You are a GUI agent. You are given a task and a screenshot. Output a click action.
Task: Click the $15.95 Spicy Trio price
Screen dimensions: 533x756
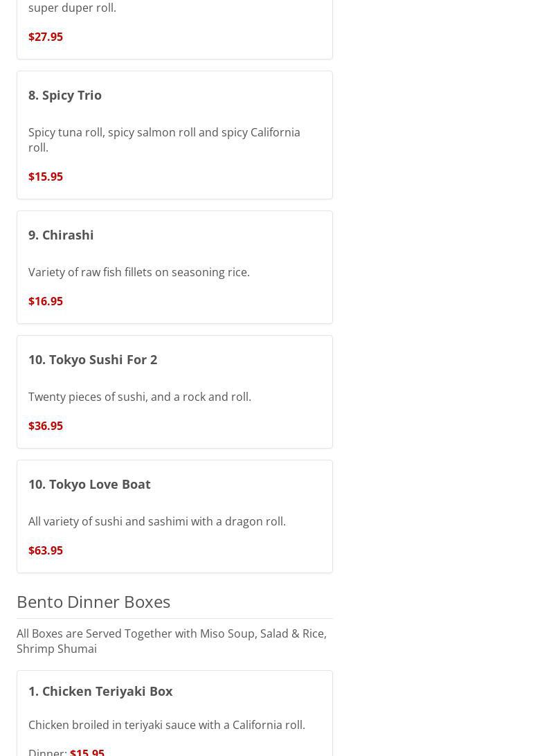click(46, 177)
